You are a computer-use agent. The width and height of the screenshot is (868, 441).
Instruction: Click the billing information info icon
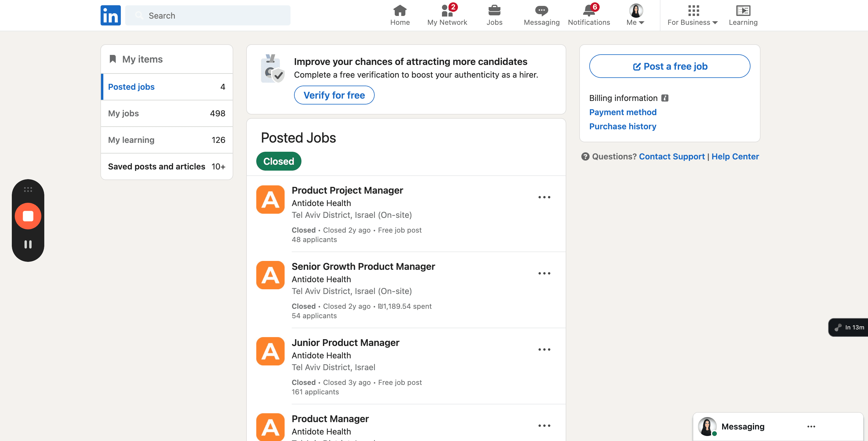click(x=665, y=98)
